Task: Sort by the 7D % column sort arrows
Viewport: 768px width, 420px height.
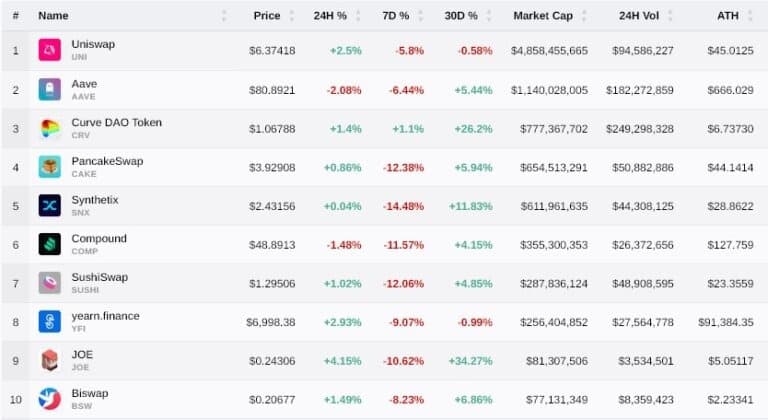Action: [x=421, y=16]
